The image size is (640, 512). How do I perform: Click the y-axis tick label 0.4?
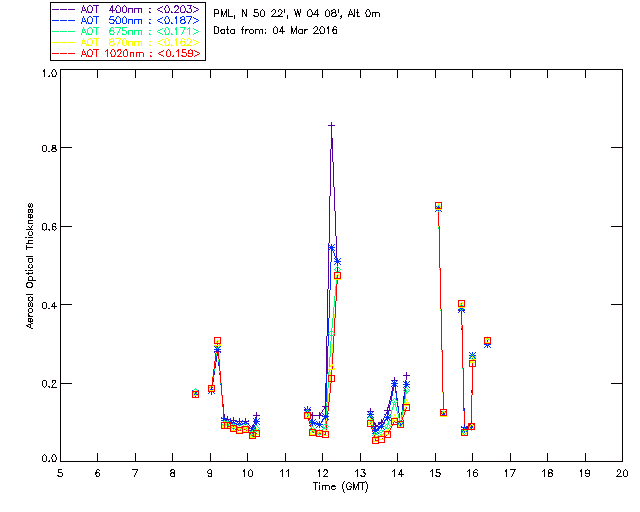(49, 305)
